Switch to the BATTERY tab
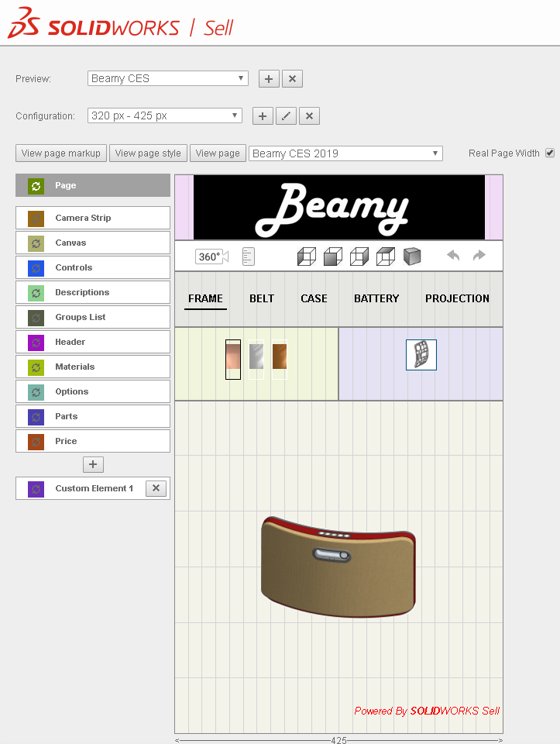 point(376,298)
